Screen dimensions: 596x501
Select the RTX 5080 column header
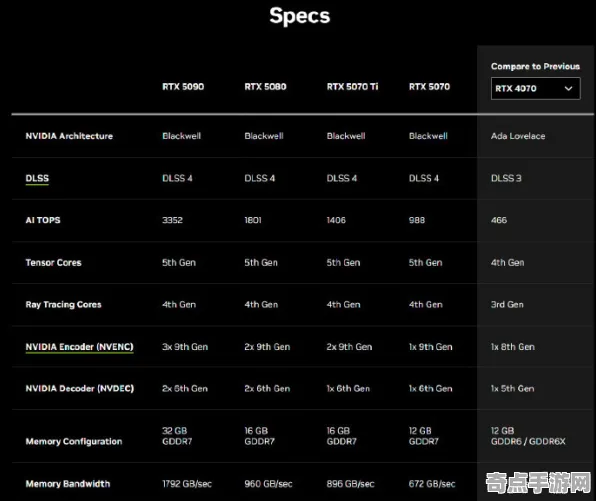[x=265, y=87]
